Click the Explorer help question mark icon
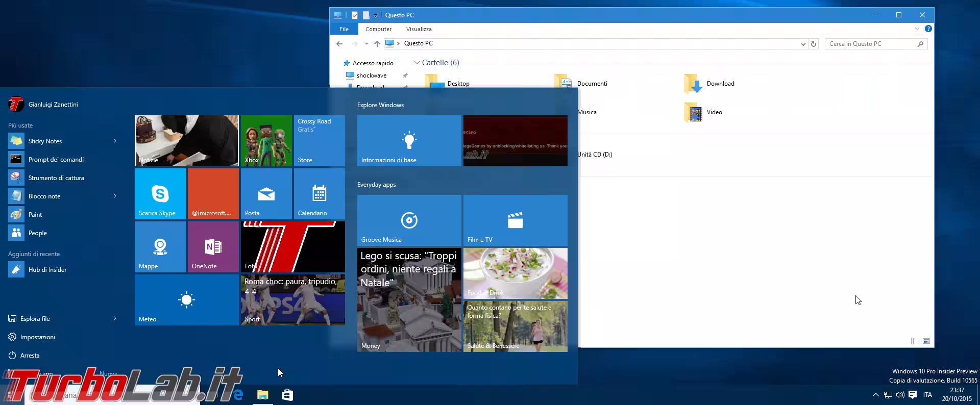The width and height of the screenshot is (980, 405). coord(928,29)
